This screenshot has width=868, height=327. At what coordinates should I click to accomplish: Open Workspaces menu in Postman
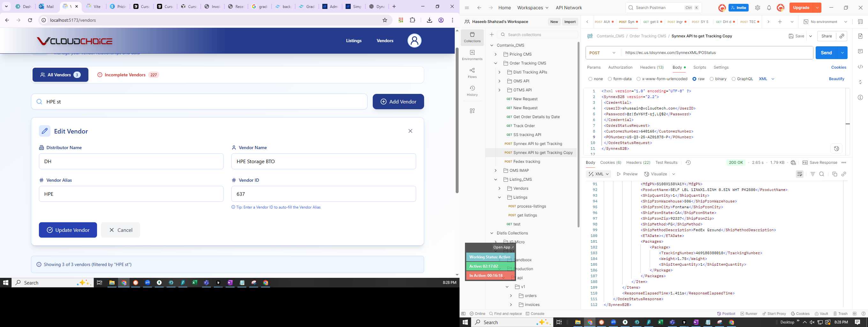click(532, 8)
